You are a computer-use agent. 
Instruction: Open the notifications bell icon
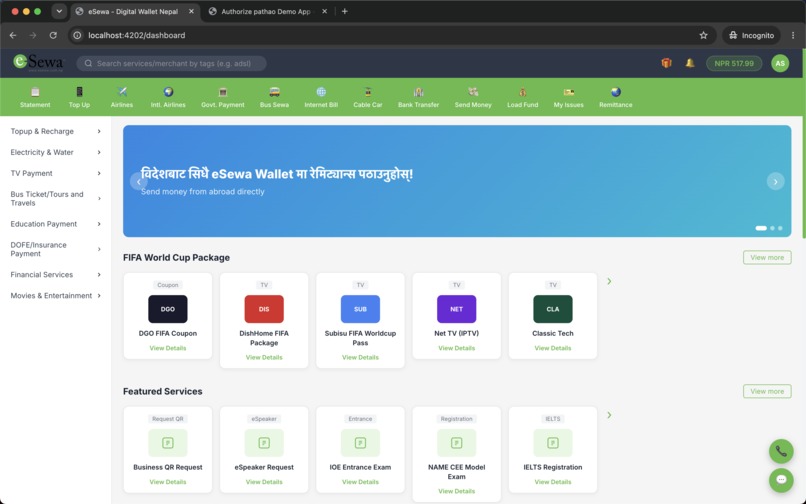coord(690,63)
